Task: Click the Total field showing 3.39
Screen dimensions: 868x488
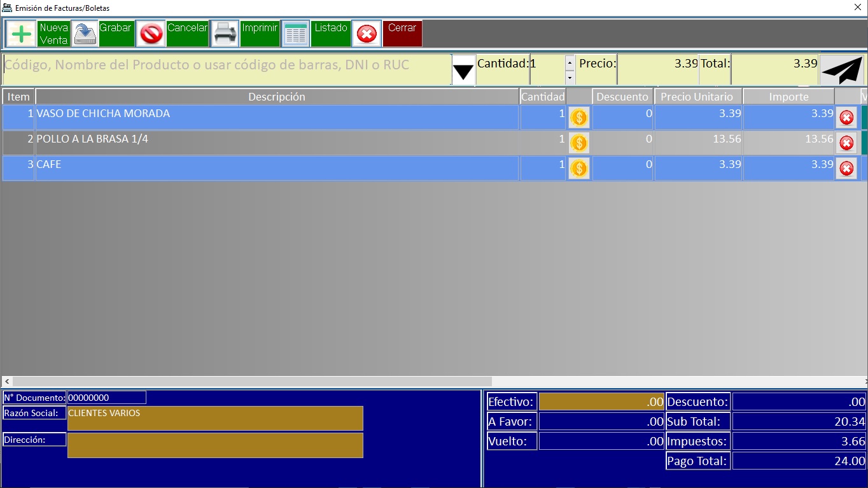Action: pos(774,69)
